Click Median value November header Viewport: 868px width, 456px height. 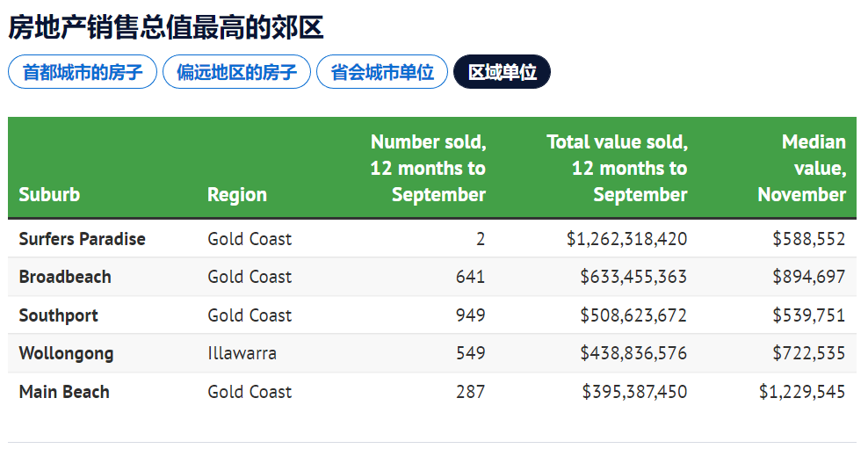(x=801, y=168)
